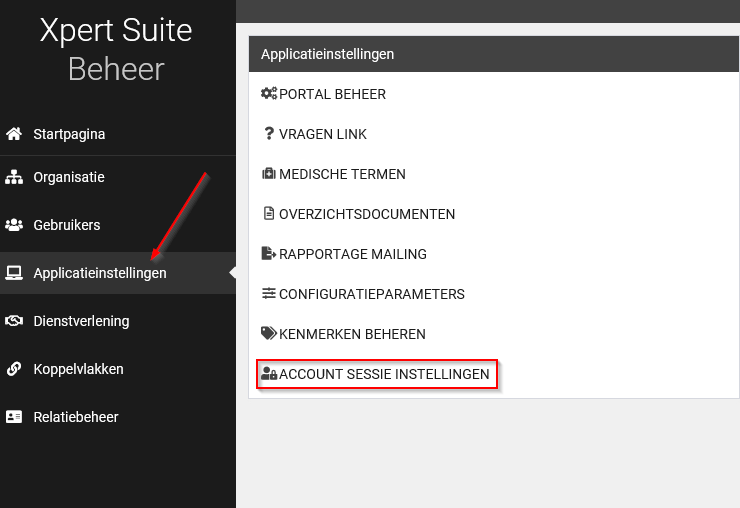
Task: Open the Medische Termen settings link
Action: click(342, 174)
